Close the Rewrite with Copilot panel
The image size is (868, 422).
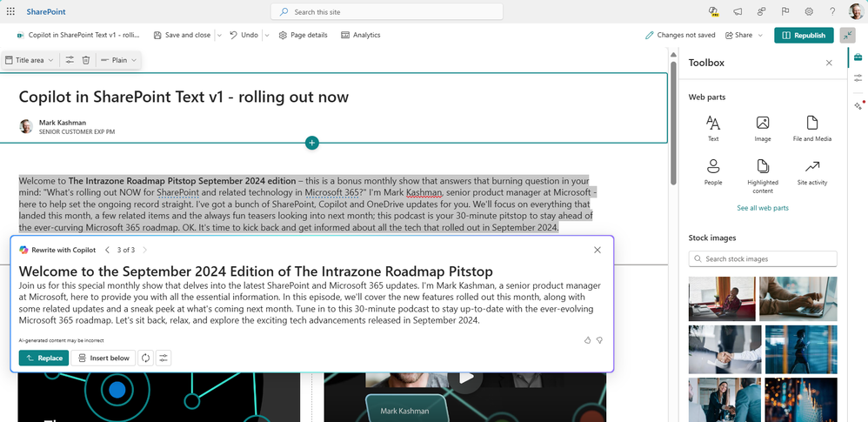tap(597, 250)
